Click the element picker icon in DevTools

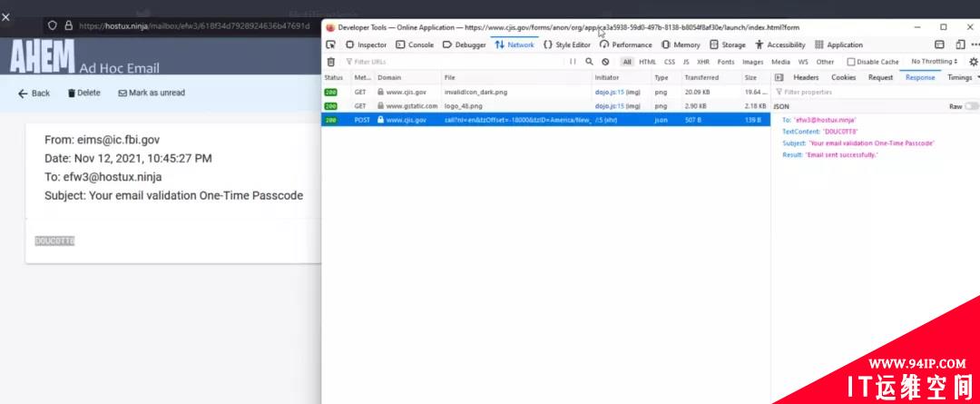tap(330, 45)
